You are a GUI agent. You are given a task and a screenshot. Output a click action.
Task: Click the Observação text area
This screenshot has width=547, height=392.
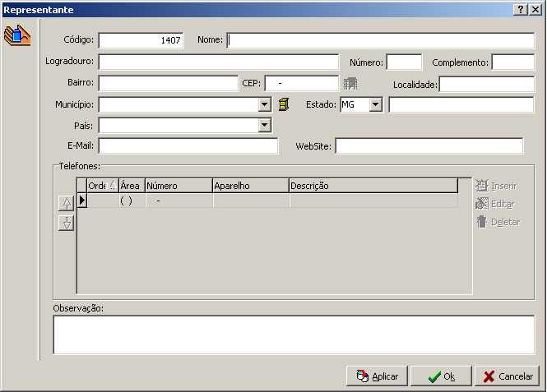point(294,335)
